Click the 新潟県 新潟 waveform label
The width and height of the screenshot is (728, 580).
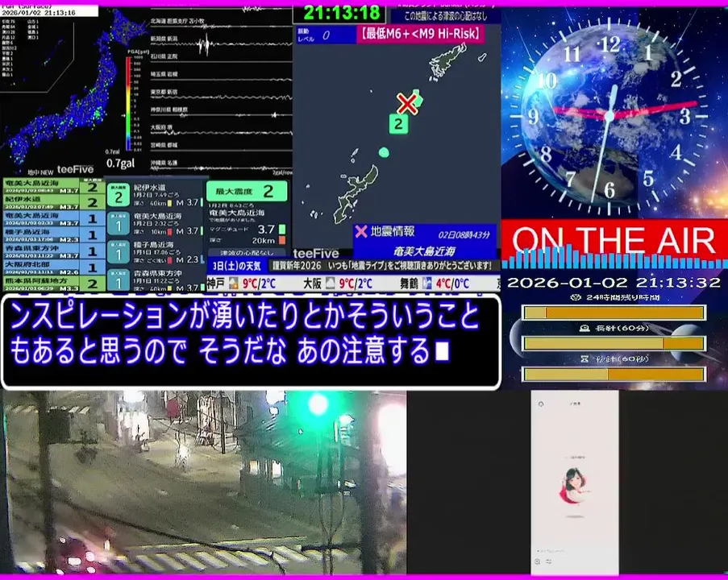click(164, 39)
